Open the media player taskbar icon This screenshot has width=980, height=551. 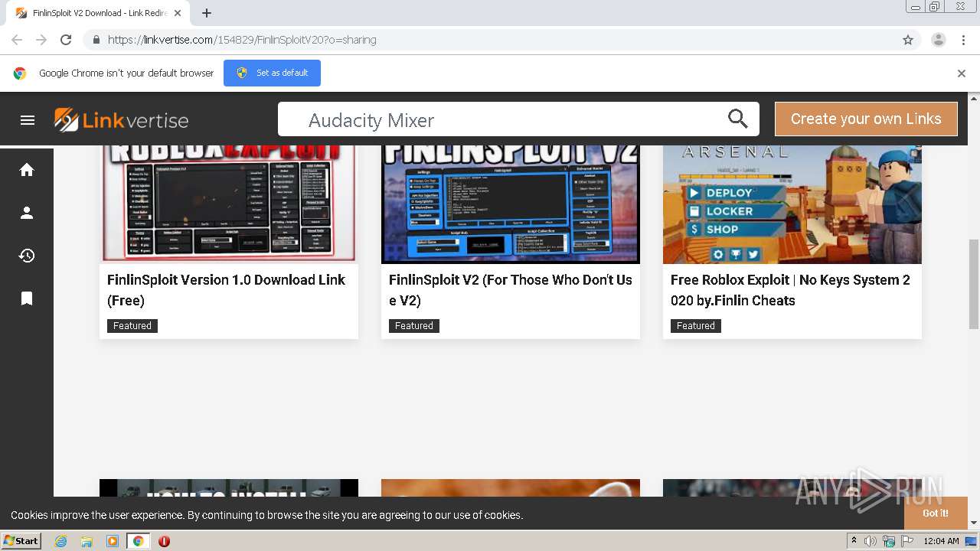click(113, 541)
